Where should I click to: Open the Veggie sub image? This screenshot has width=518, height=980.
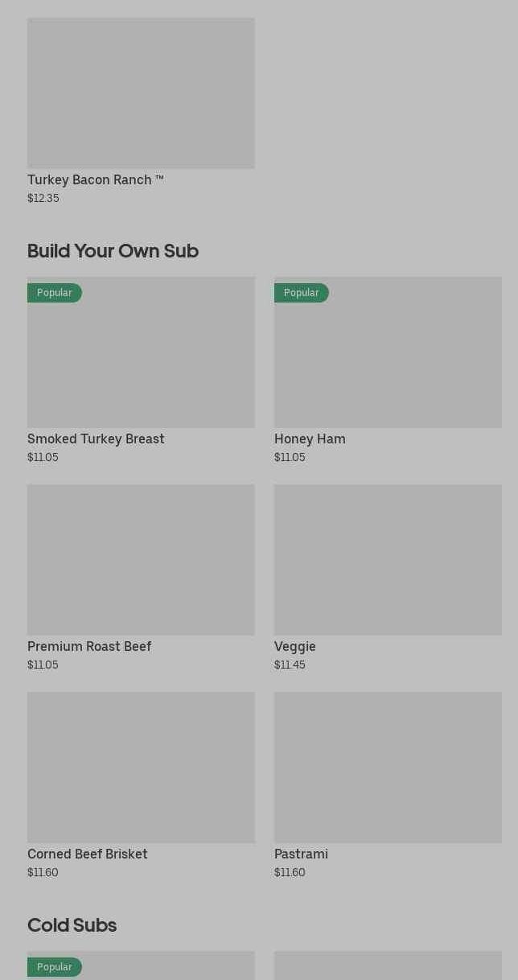pyautogui.click(x=388, y=559)
